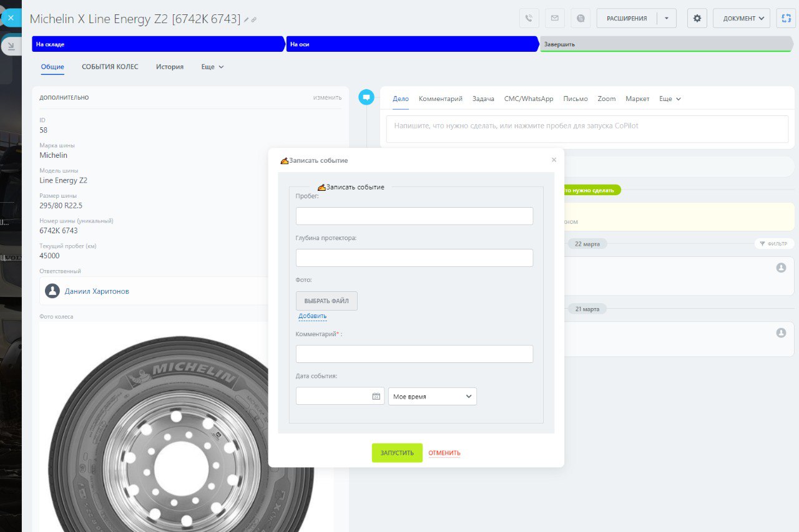Open the chat bubble icon in the header
Viewport: 799px width, 532px height.
pyautogui.click(x=581, y=18)
